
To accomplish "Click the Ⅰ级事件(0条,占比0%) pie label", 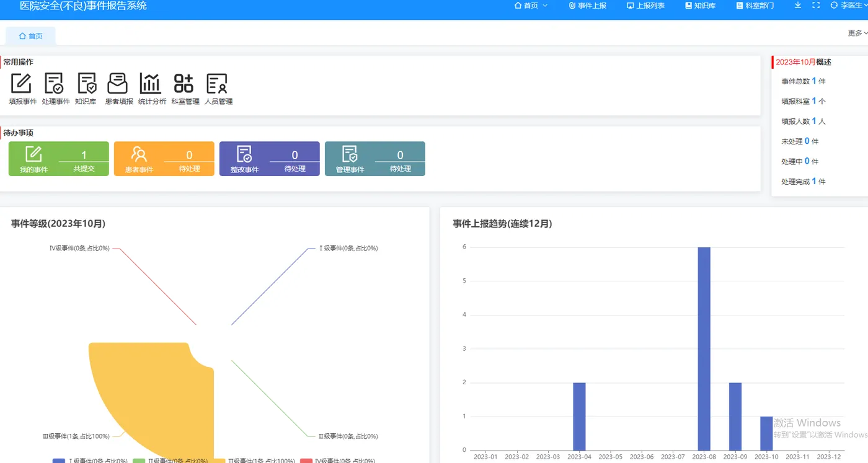I will point(348,248).
